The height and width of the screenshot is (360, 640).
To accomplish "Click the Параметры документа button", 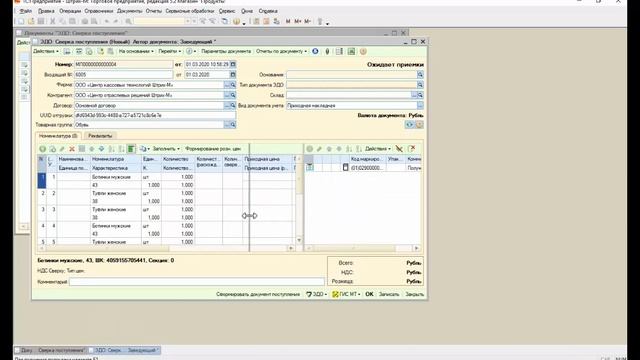I will coord(226,51).
